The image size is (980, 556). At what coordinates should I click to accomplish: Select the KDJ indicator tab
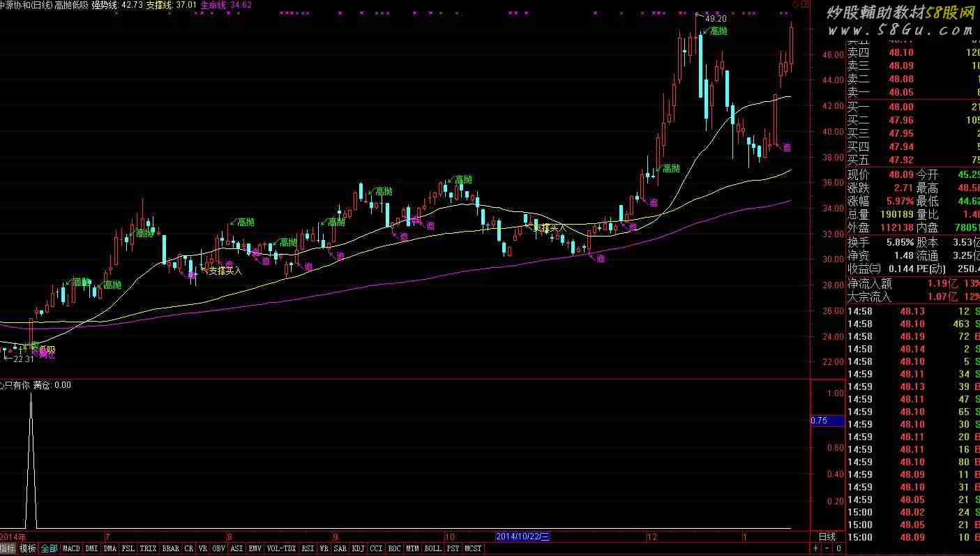point(358,549)
